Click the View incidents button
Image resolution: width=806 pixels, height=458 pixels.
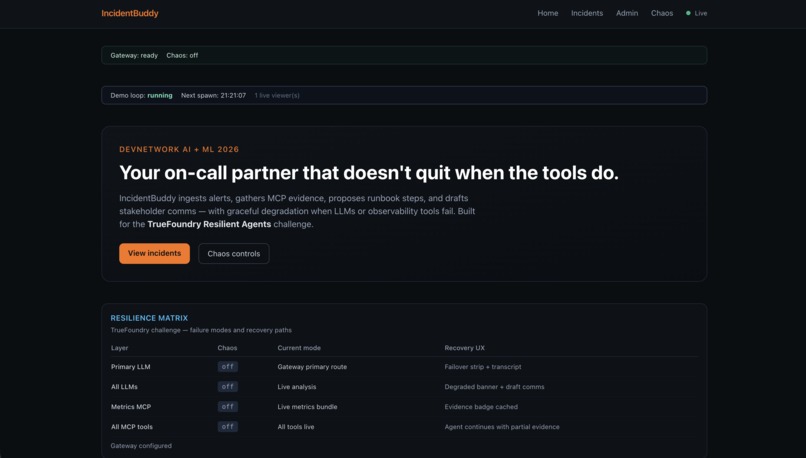154,253
